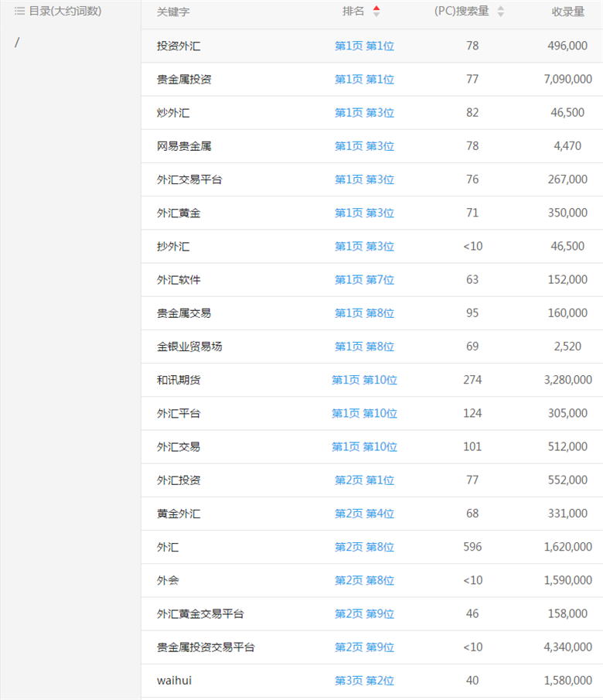Open 黄金外汇 第2页 第4位 link
The height and width of the screenshot is (700, 603).
tap(364, 514)
